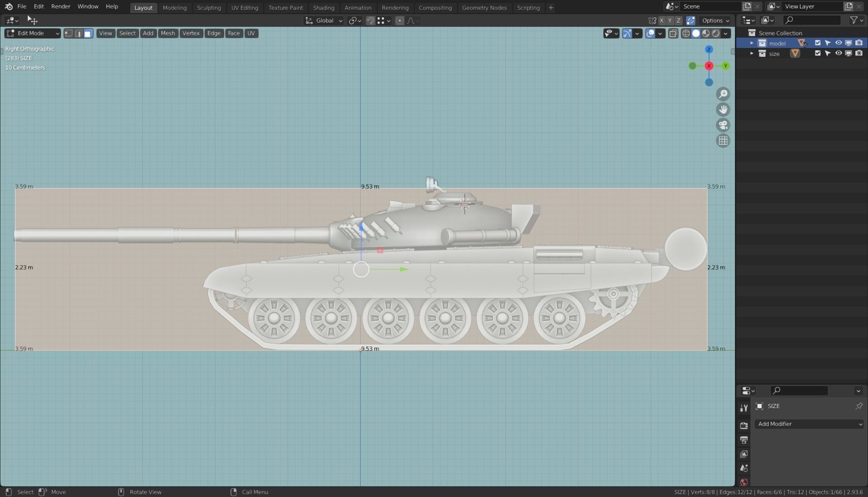Viewport: 868px width, 497px height.
Task: Toggle X-ray view
Action: pyautogui.click(x=673, y=33)
